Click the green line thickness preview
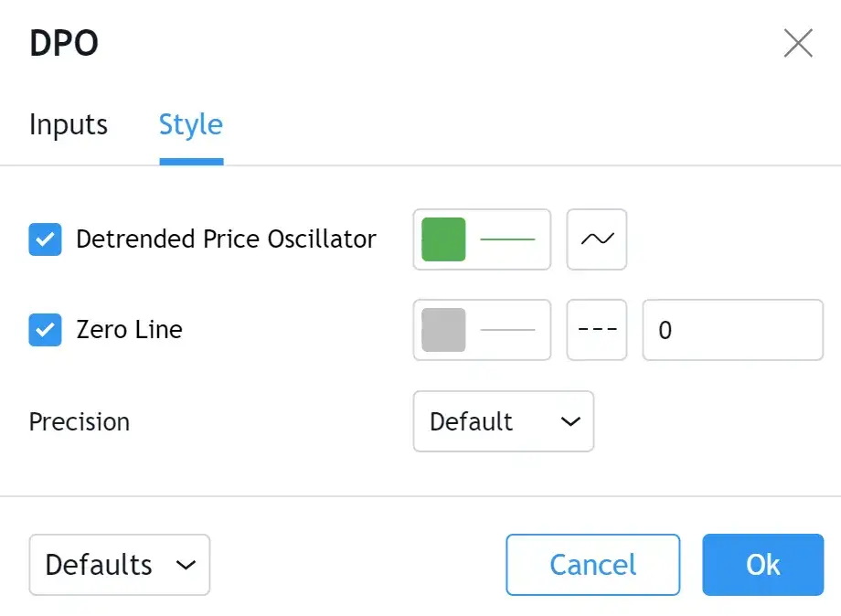This screenshot has width=841, height=616. pos(507,239)
